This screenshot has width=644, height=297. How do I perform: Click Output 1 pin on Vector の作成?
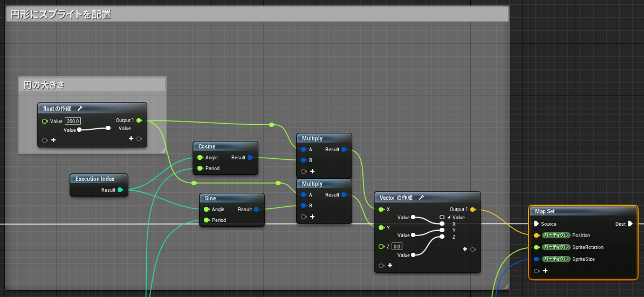coord(472,210)
